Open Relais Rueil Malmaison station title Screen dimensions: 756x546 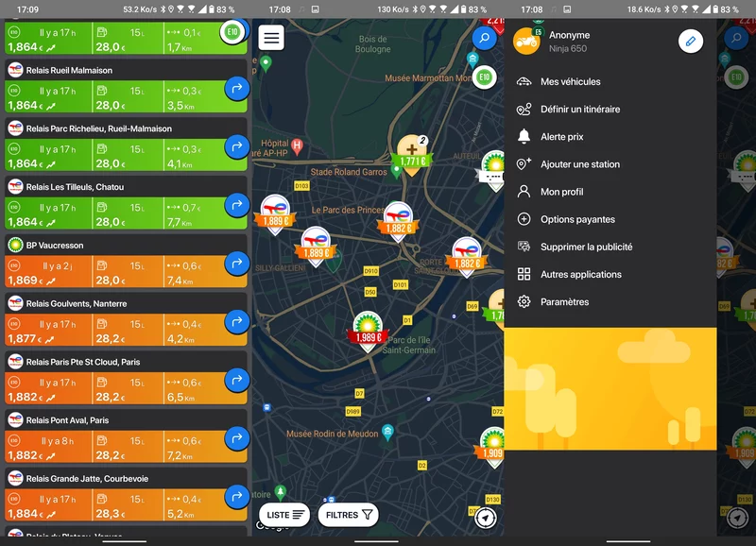coord(69,70)
